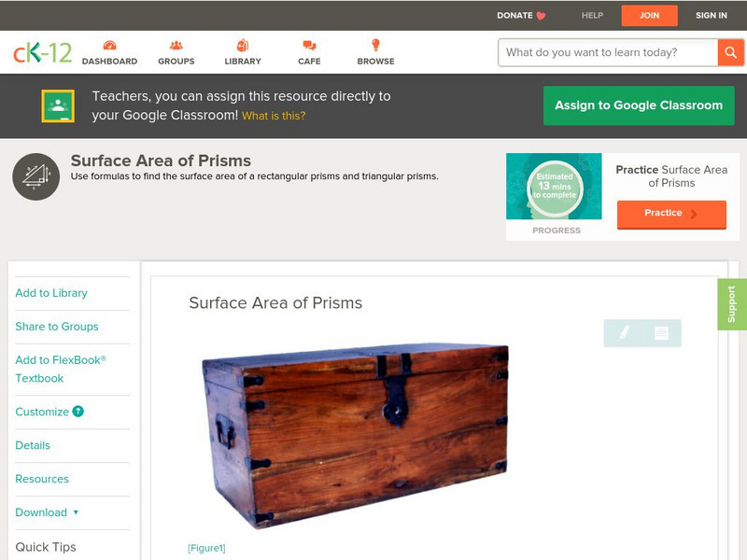Click the JOIN tab in top bar

point(649,15)
